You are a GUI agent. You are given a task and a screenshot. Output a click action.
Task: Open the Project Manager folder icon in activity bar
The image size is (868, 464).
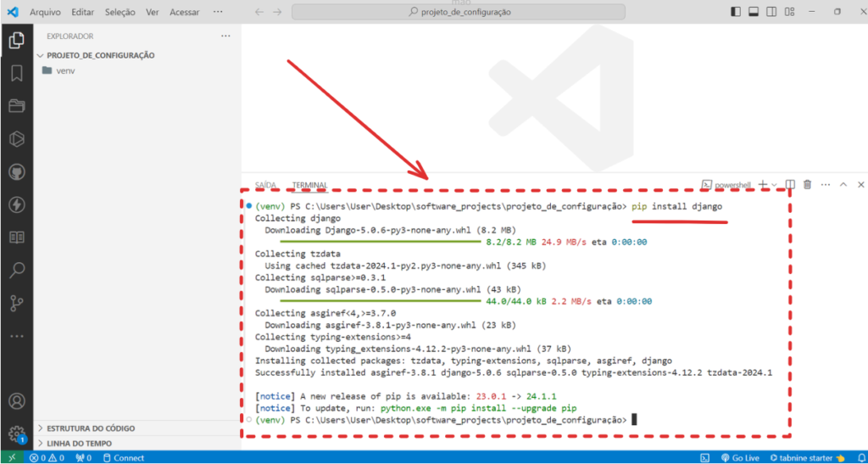tap(17, 106)
